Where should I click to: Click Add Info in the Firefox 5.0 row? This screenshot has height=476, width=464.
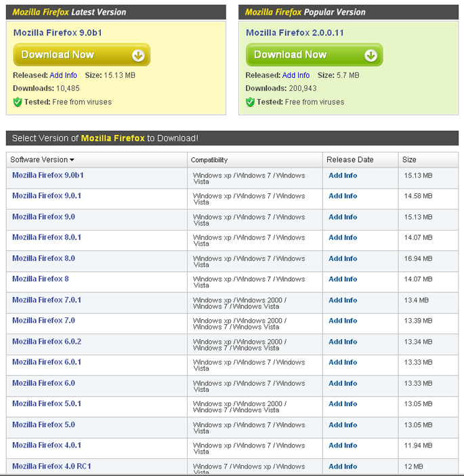(343, 425)
